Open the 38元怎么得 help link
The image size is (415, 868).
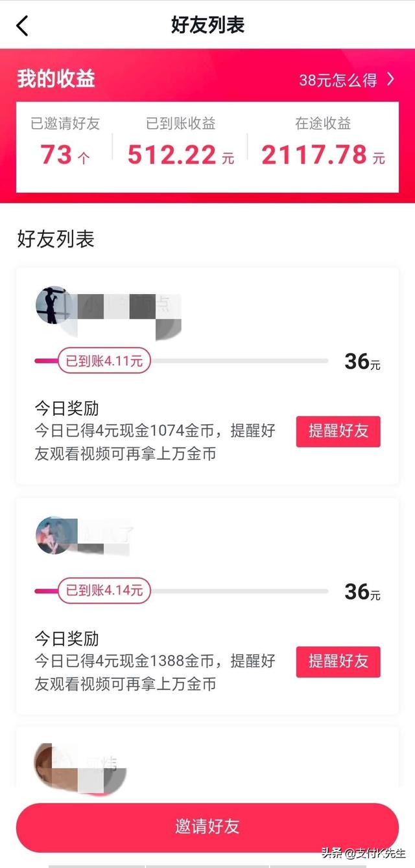click(338, 80)
